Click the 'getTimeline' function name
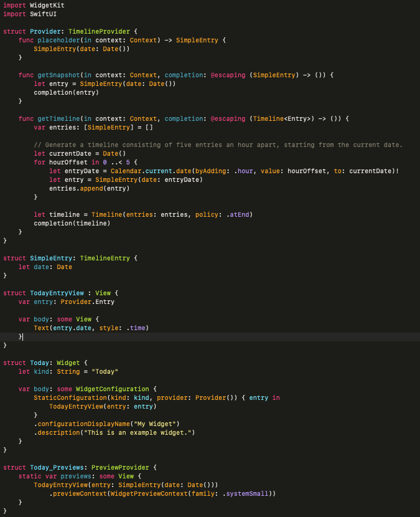 coord(58,119)
